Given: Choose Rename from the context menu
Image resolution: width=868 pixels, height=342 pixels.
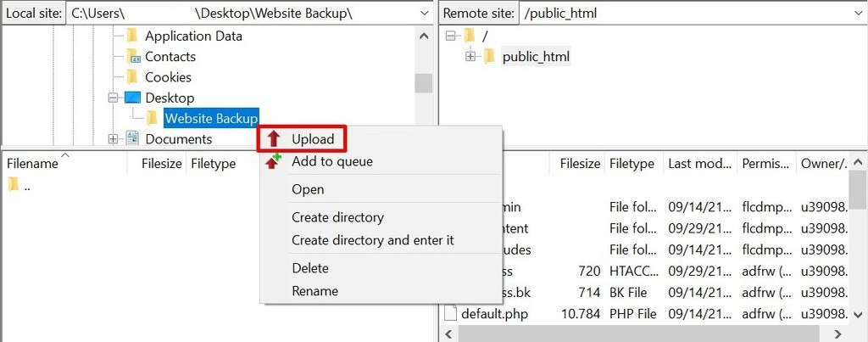Looking at the screenshot, I should 314,291.
